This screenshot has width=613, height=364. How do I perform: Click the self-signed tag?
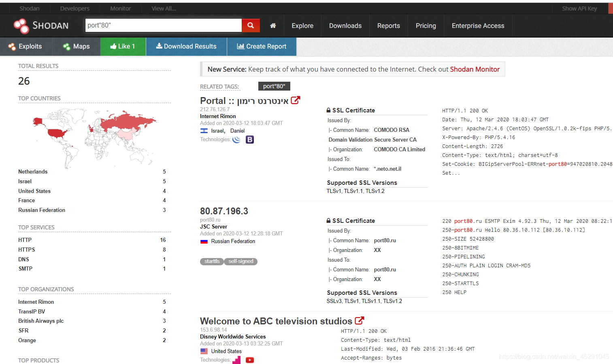coord(241,261)
